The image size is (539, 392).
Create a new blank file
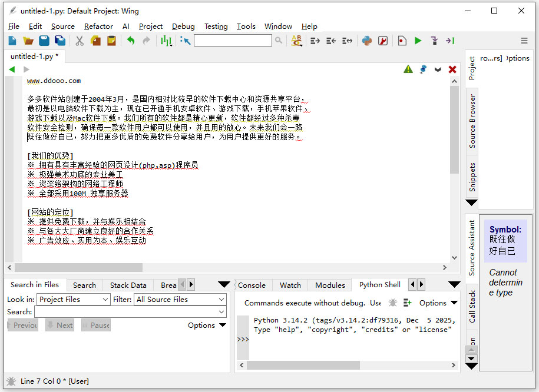13,40
